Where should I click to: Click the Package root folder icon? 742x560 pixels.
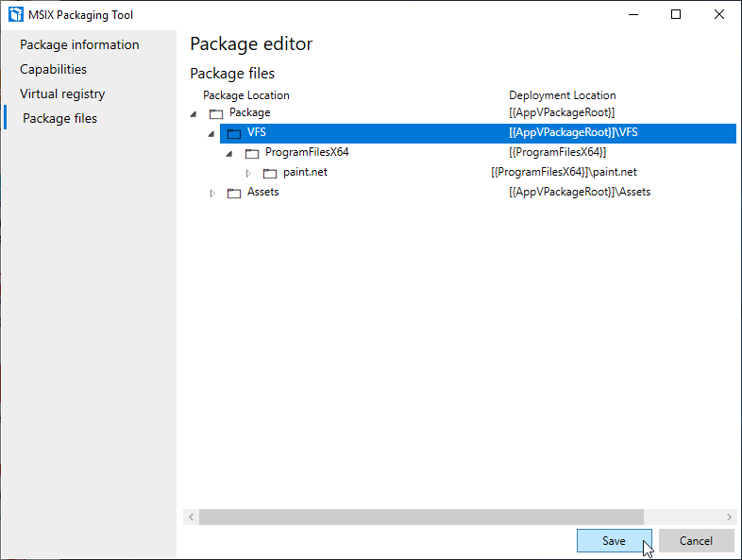(x=216, y=113)
